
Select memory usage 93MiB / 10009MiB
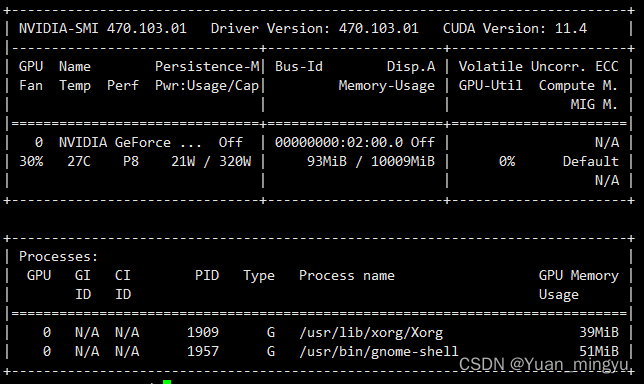(x=371, y=161)
